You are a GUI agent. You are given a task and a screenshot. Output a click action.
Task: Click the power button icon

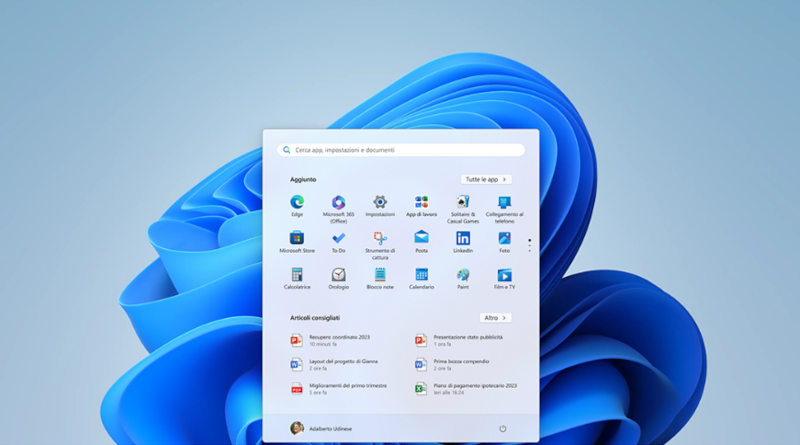coord(503,429)
